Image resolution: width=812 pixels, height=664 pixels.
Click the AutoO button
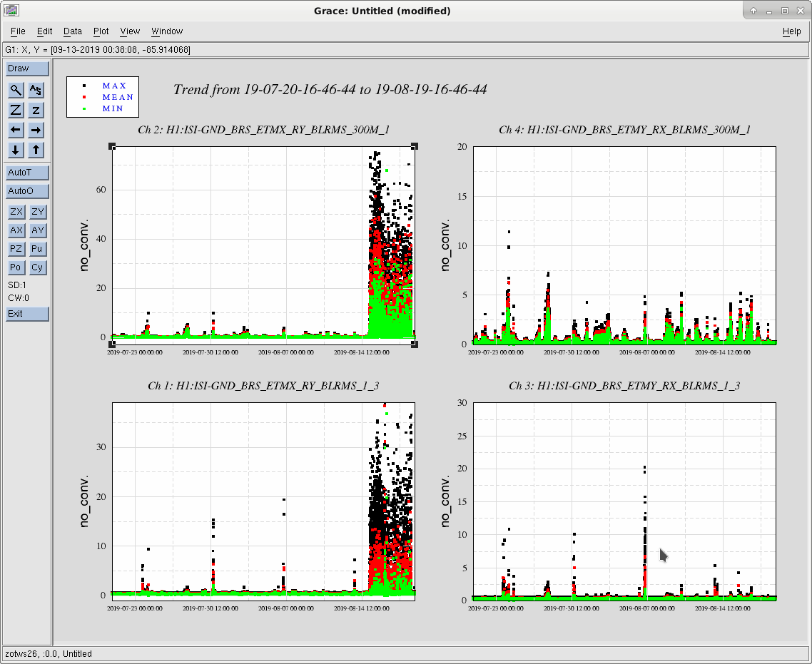click(x=27, y=191)
